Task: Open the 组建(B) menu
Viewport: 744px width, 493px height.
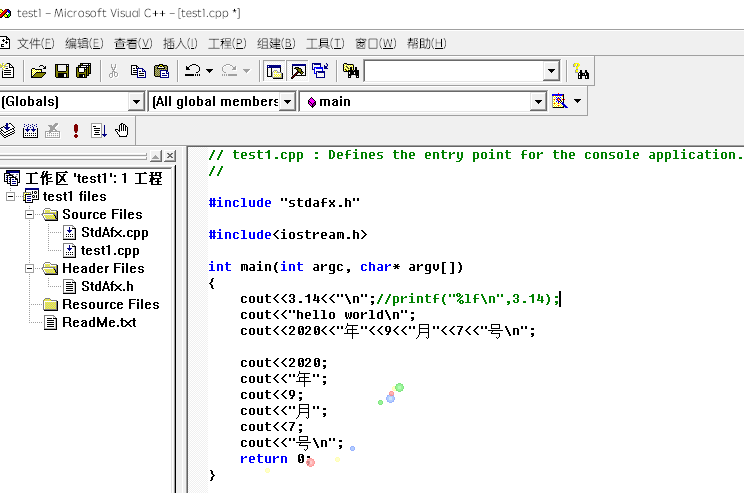Action: (x=276, y=44)
